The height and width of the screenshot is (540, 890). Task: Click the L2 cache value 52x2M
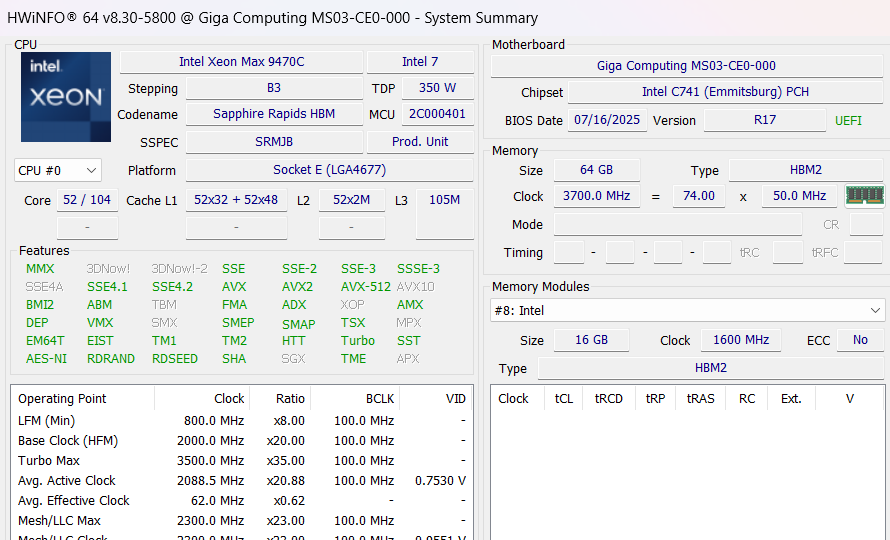tap(352, 200)
